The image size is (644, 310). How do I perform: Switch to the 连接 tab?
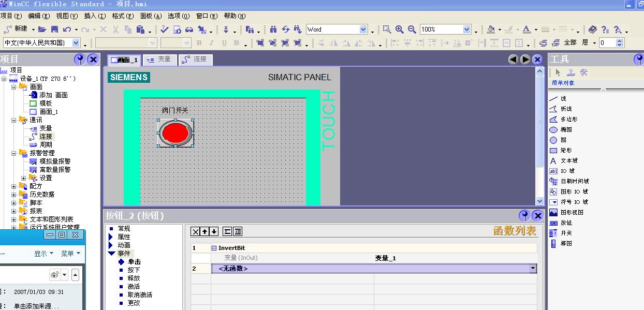click(x=195, y=60)
